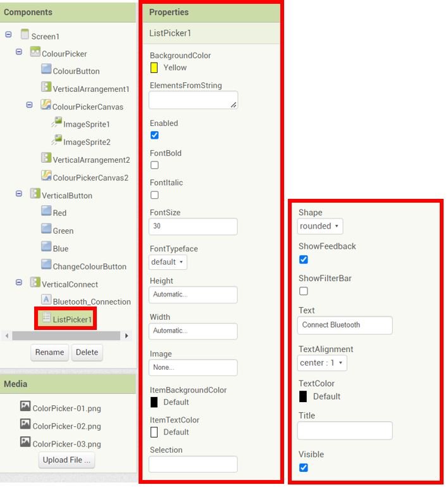Click the ColourPickerCanvas canvas icon
This screenshot has width=448, height=487.
[46, 104]
